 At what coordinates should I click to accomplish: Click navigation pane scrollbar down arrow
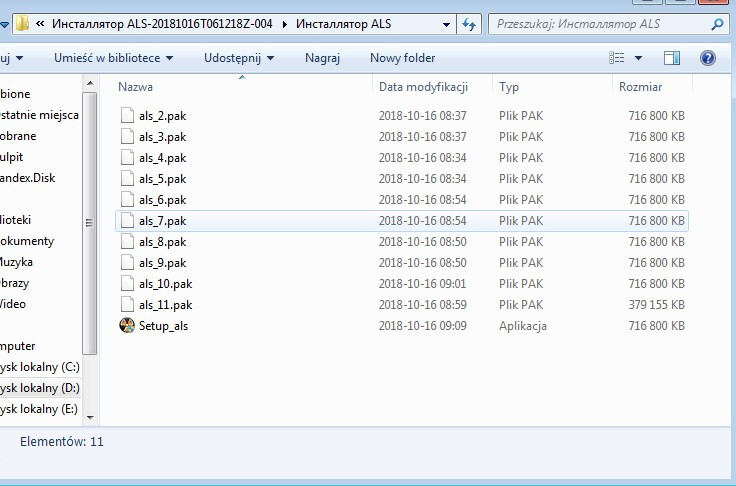coord(91,417)
